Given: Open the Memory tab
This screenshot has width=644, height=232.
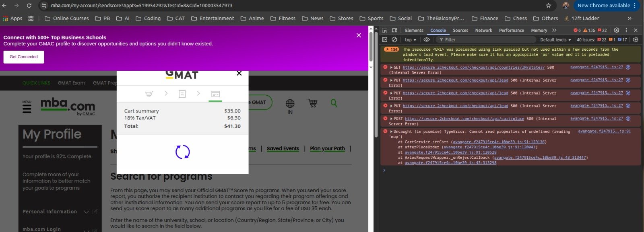Looking at the screenshot, I should (x=539, y=30).
